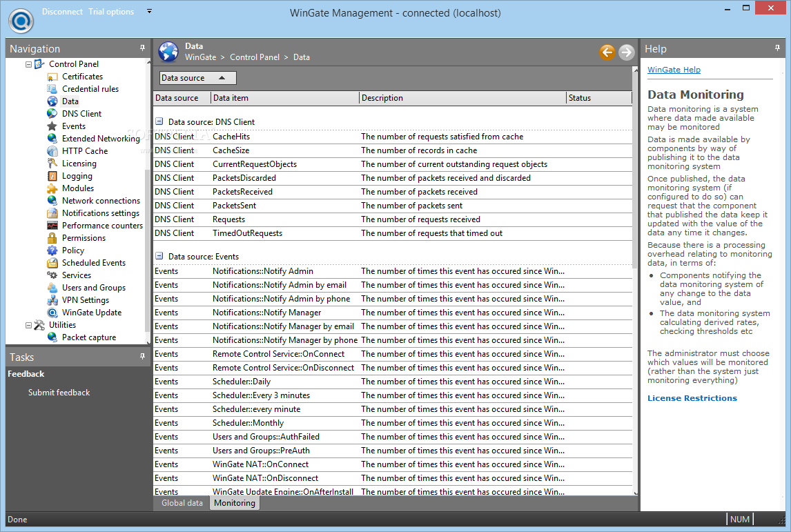Screen dimensions: 791x532
Task: Sort by the Status column header
Action: tap(599, 98)
